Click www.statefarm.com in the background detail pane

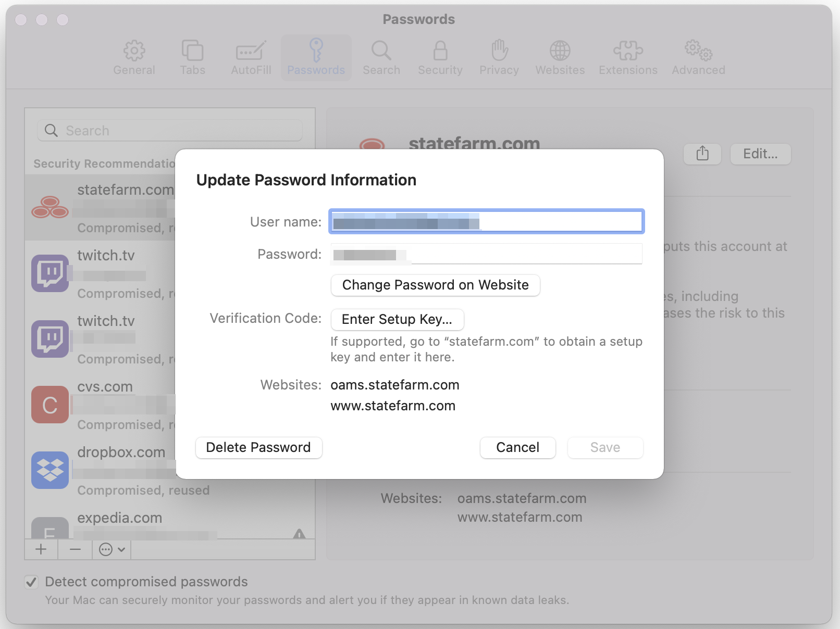tap(520, 517)
